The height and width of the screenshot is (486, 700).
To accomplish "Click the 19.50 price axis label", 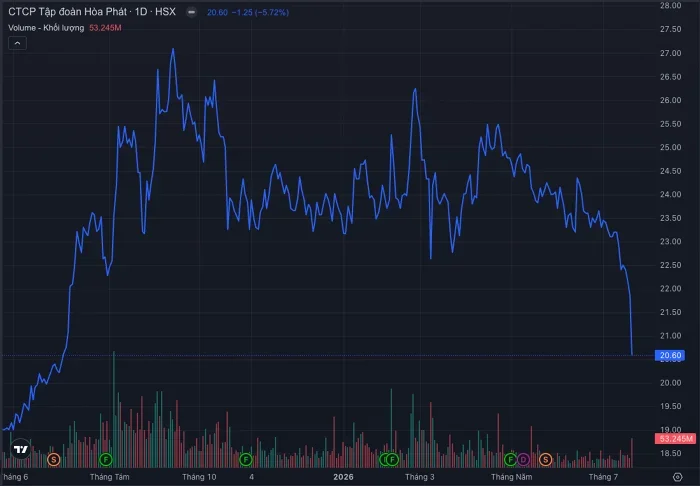I will [x=671, y=406].
